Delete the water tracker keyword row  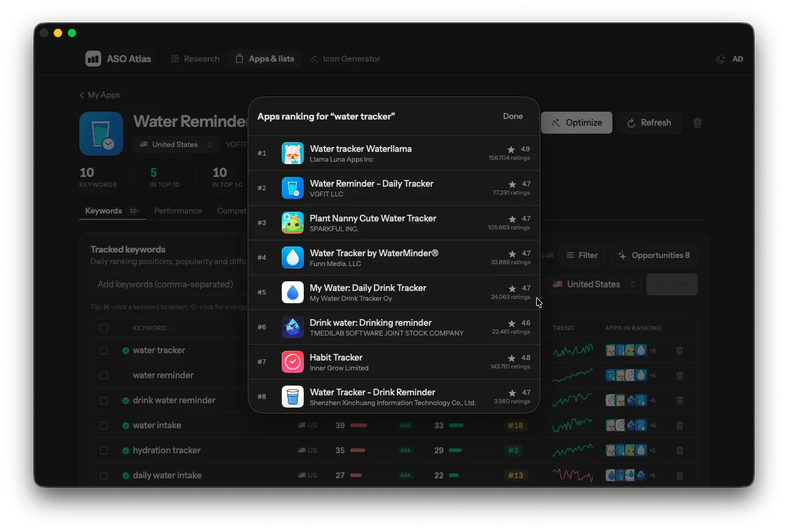(x=680, y=351)
